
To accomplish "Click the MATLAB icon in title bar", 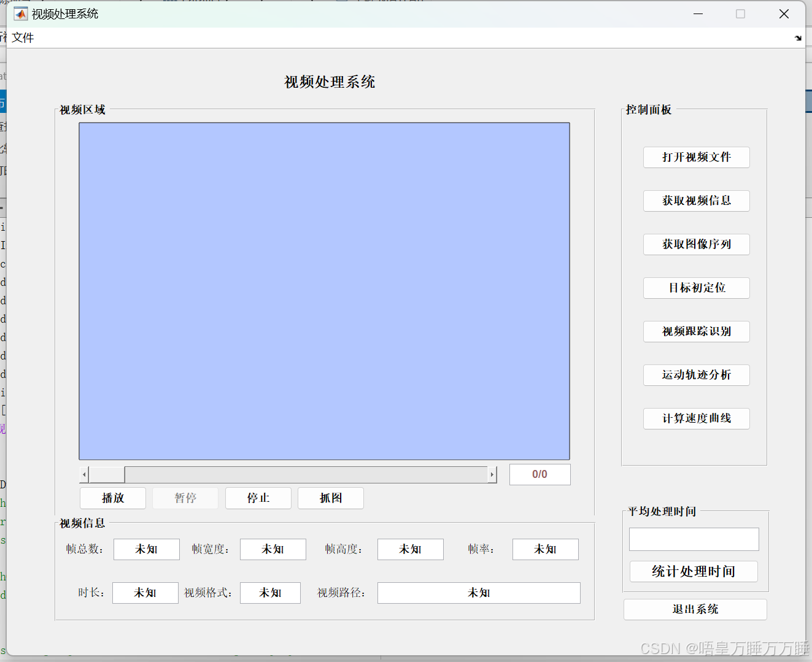I will (x=21, y=13).
